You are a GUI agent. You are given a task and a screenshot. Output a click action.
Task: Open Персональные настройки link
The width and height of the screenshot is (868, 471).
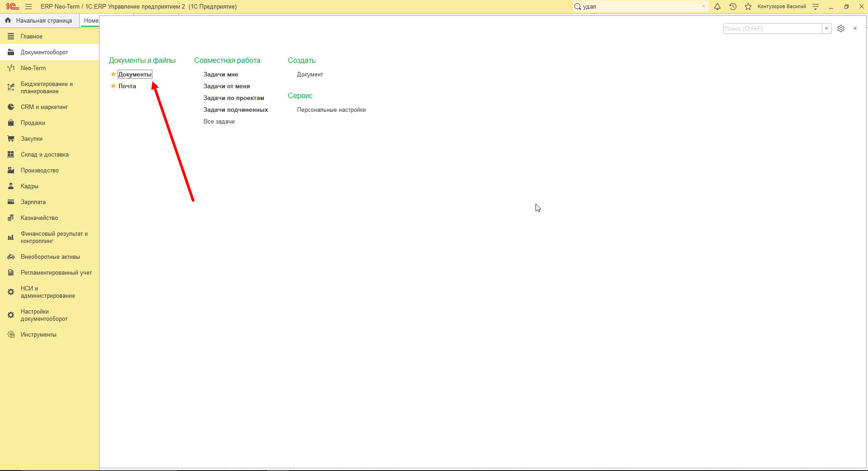[x=332, y=109]
